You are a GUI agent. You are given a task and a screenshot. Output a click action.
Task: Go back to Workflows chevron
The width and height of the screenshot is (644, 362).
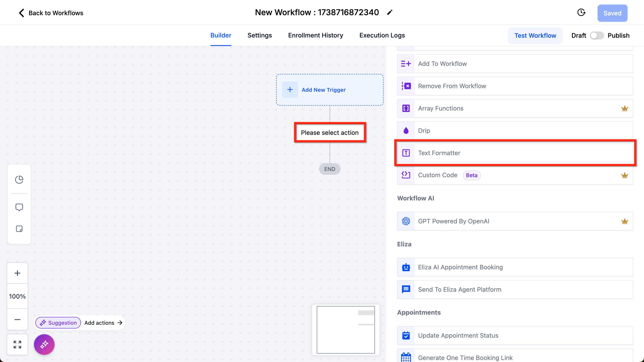(x=21, y=13)
